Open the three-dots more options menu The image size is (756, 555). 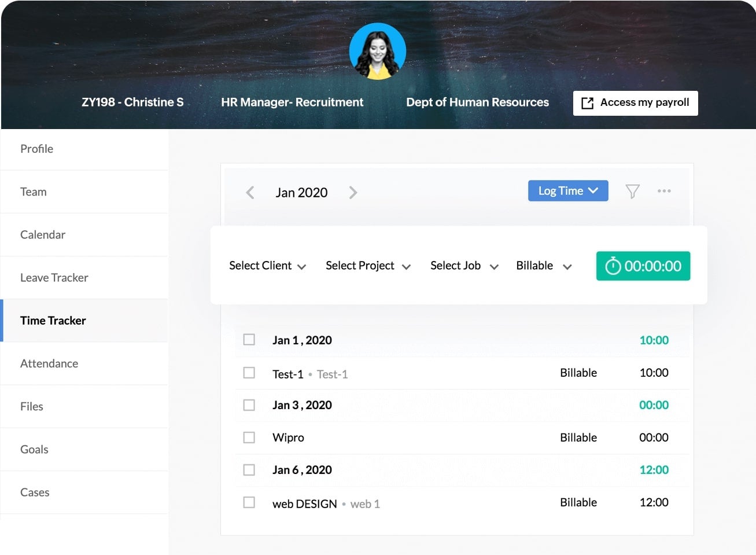[x=664, y=191]
